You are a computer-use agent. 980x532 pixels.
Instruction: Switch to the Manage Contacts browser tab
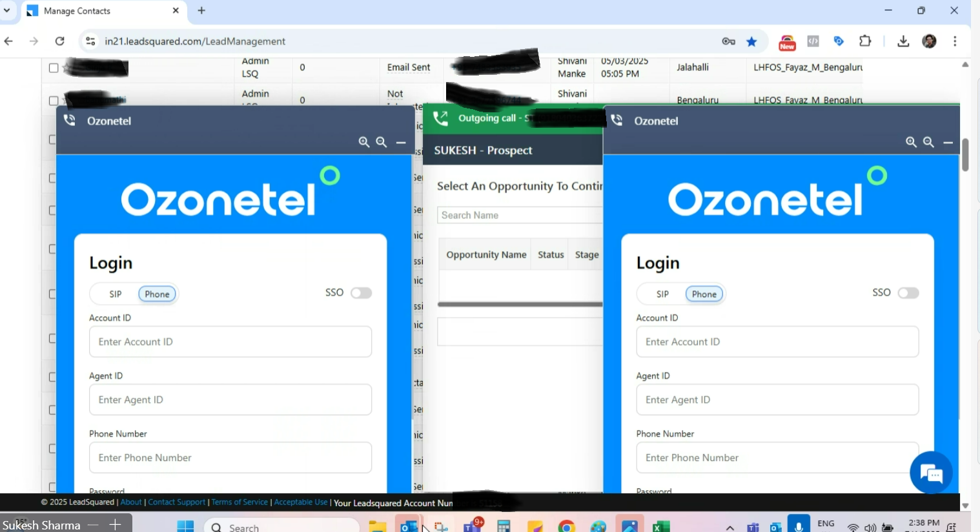103,11
